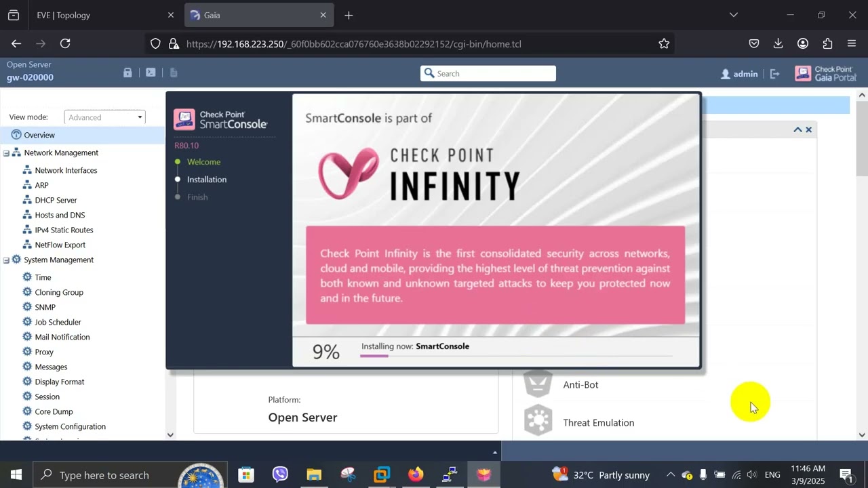Click the SmartConsole installer taskbar icon

pos(484,474)
